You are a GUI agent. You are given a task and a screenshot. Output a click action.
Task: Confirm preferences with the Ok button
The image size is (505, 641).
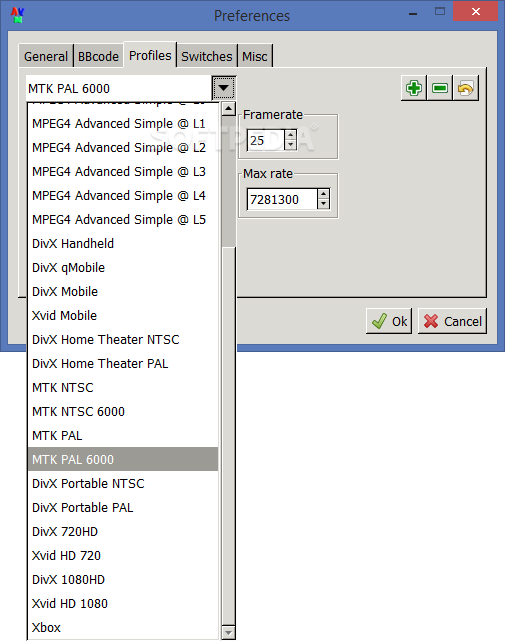point(389,321)
